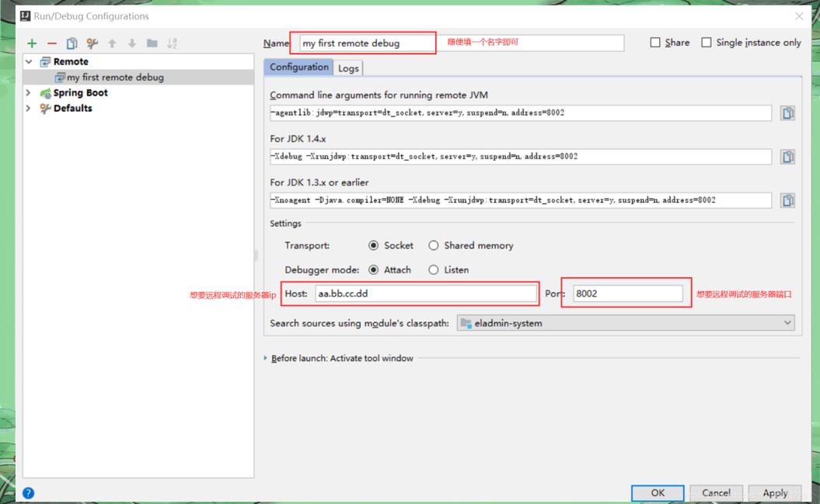Remove selected configuration with minus icon
Viewport: 820px width, 504px height.
coord(52,43)
